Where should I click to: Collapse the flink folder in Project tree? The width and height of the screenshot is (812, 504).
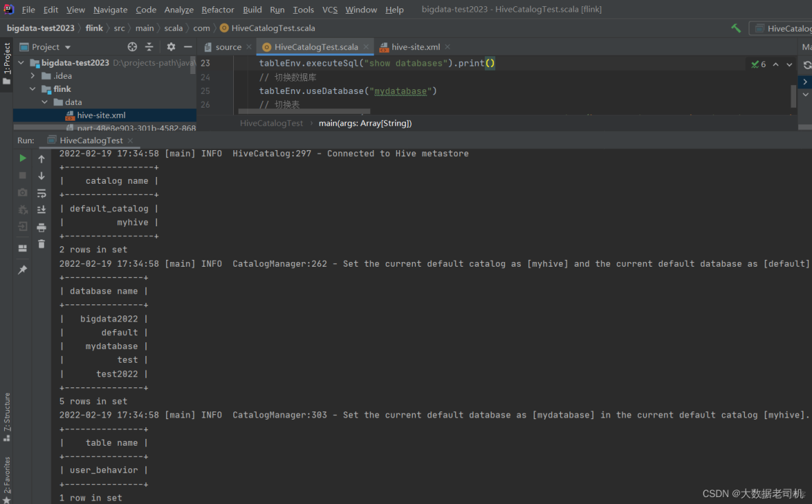[32, 88]
